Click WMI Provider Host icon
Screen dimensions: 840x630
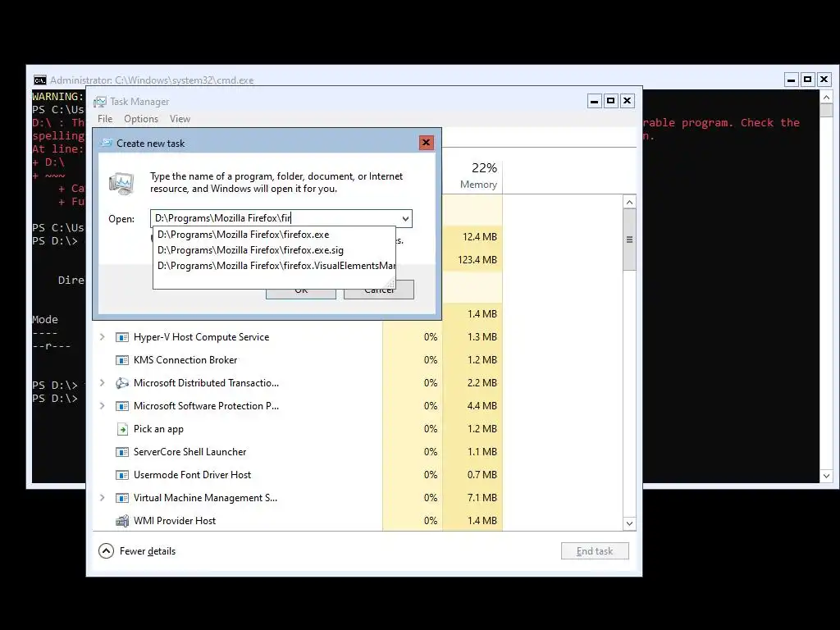[x=122, y=521]
